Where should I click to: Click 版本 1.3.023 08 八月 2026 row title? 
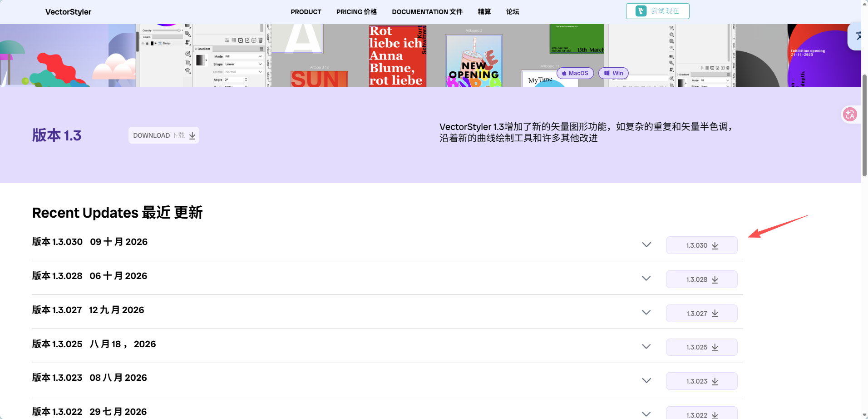89,378
